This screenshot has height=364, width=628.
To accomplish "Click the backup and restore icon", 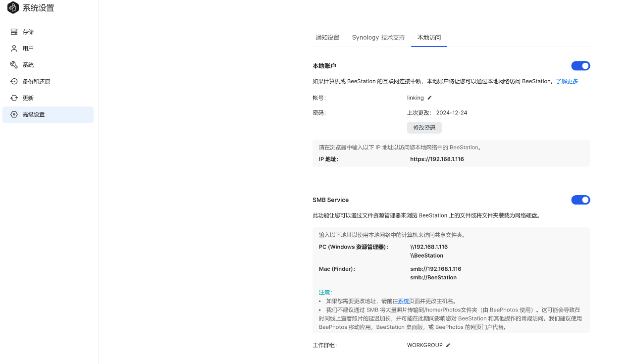I will point(14,81).
